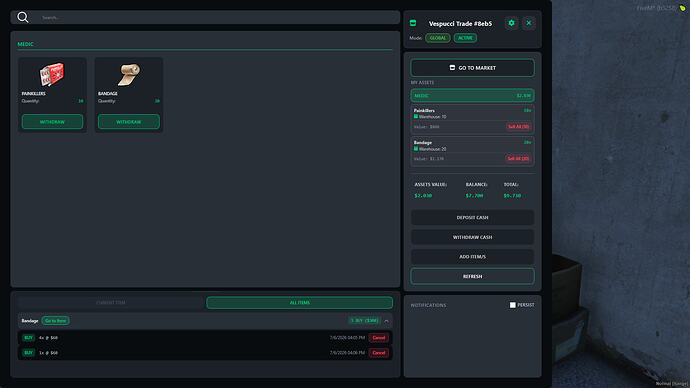690x388 pixels.
Task: Click the green warehouse icon under Bandage asset
Action: tap(416, 149)
